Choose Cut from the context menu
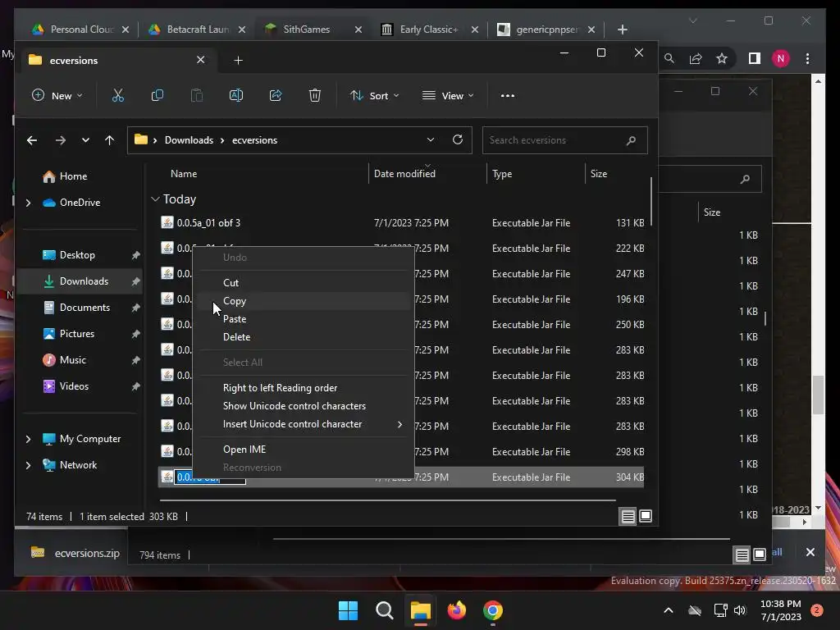840x630 pixels. click(x=304, y=282)
